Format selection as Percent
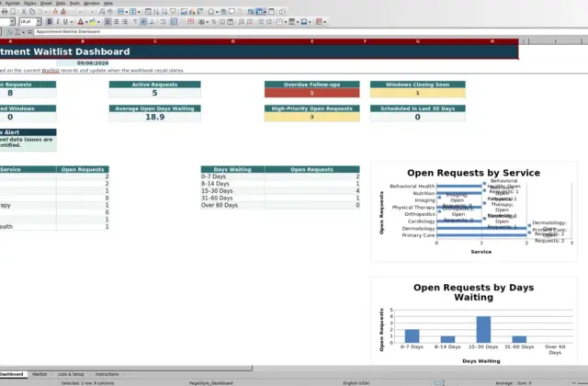Viewport: 588px width, 386px height. 214,22
